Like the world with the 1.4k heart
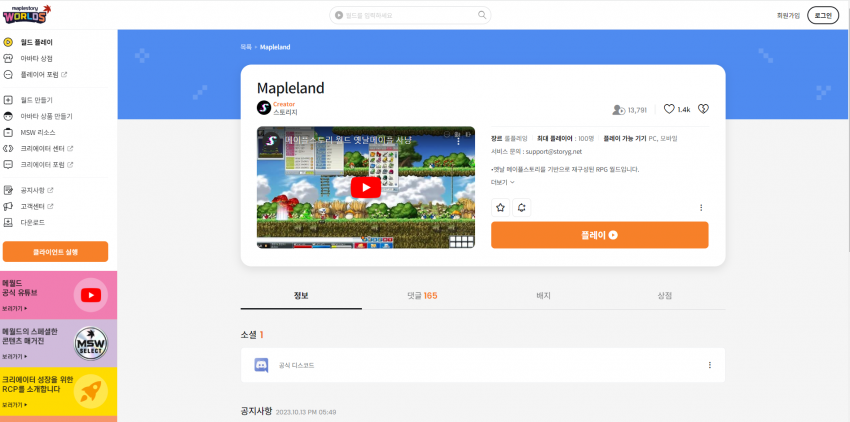This screenshot has width=850, height=422. point(669,109)
